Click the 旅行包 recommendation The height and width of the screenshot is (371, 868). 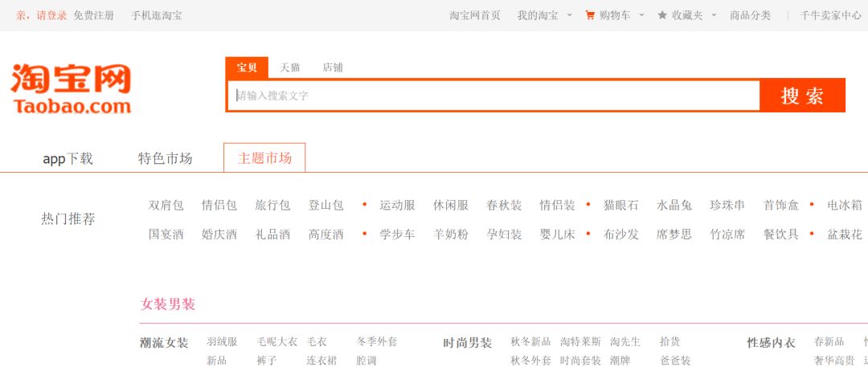(x=273, y=206)
